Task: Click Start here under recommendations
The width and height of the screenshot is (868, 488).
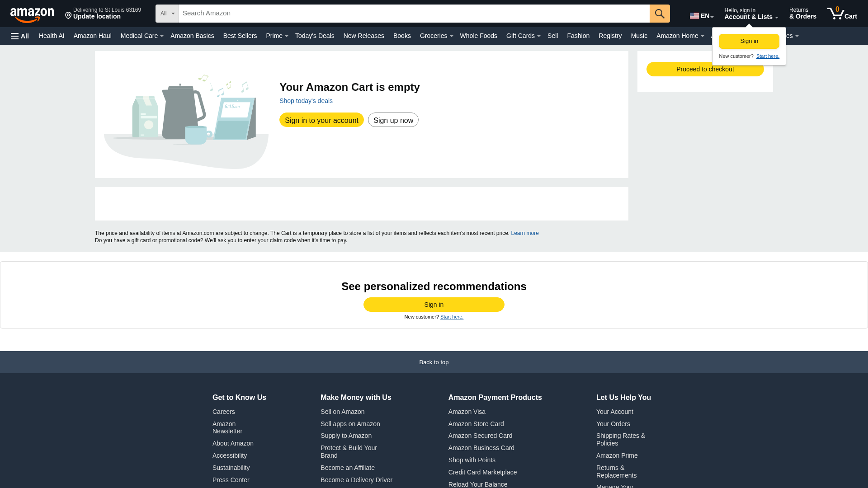Action: click(x=452, y=317)
